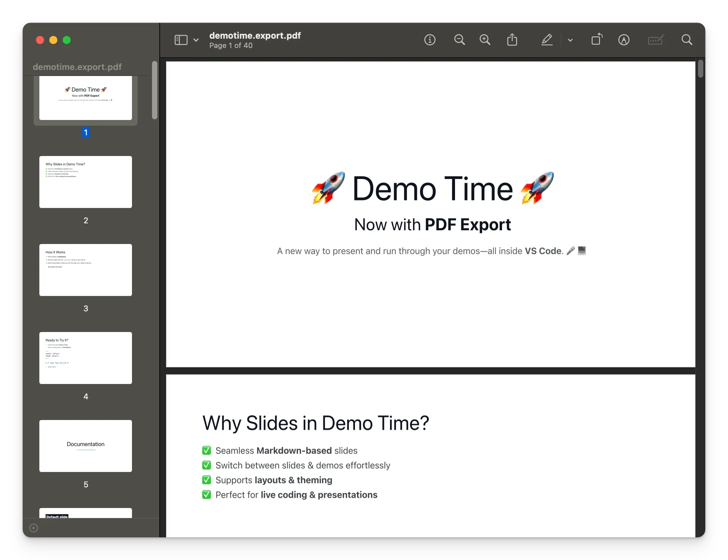Select the Highlight pen tool
Viewport: 728px width, 560px height.
coord(547,40)
